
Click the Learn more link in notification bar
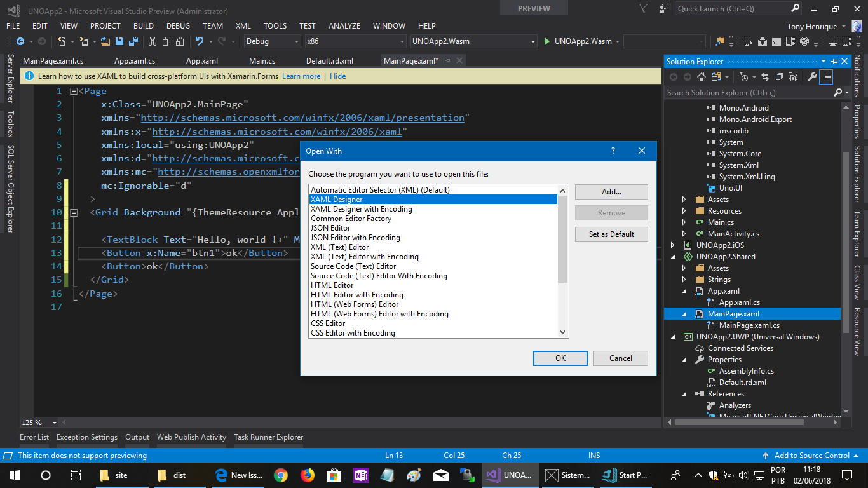point(301,76)
